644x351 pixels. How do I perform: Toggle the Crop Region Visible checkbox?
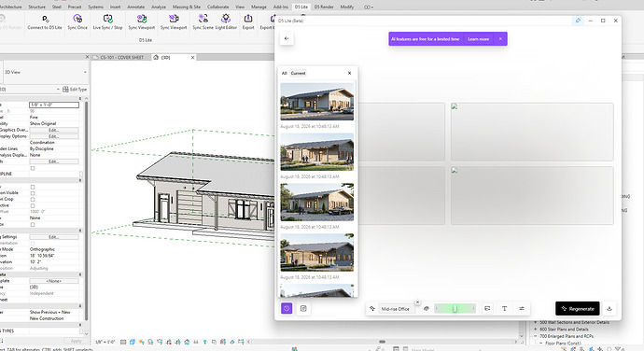tap(33, 193)
